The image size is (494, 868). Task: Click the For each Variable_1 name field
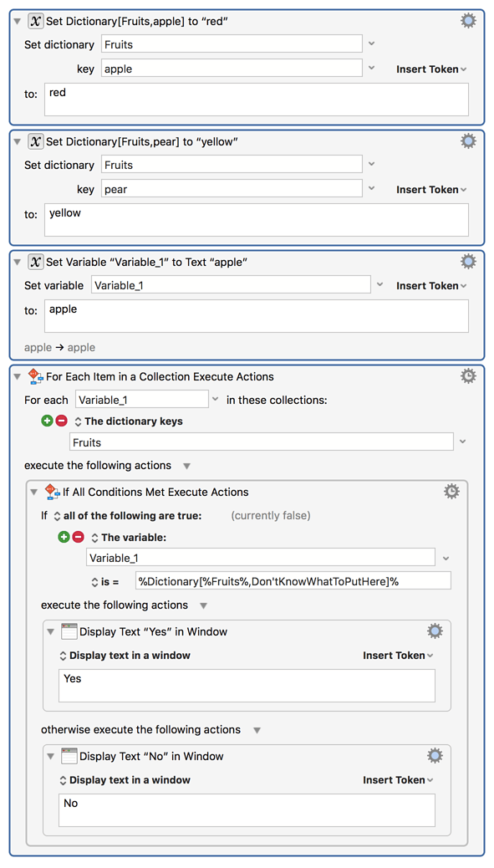coord(142,399)
